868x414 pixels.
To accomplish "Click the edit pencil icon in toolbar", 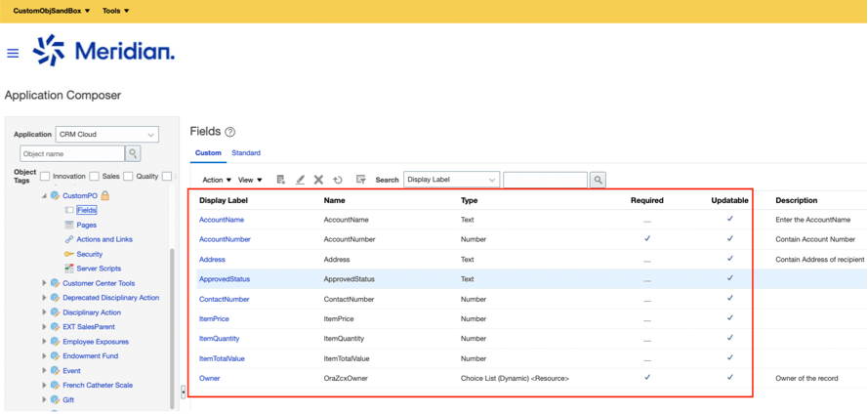I will [300, 180].
